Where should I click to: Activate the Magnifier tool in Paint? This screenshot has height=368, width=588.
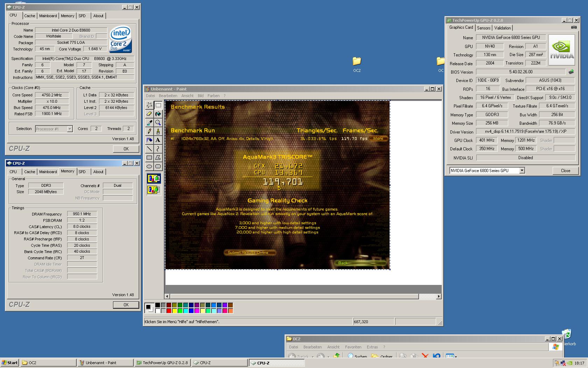coord(158,123)
